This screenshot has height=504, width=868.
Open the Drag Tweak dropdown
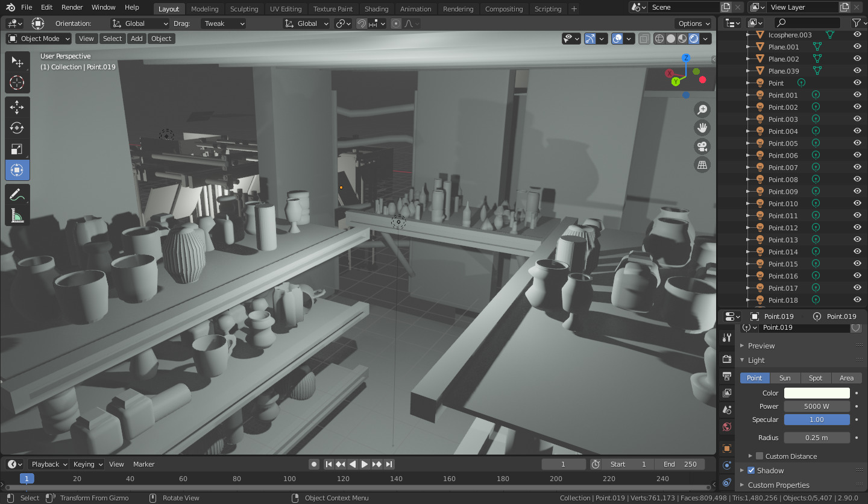(x=224, y=24)
